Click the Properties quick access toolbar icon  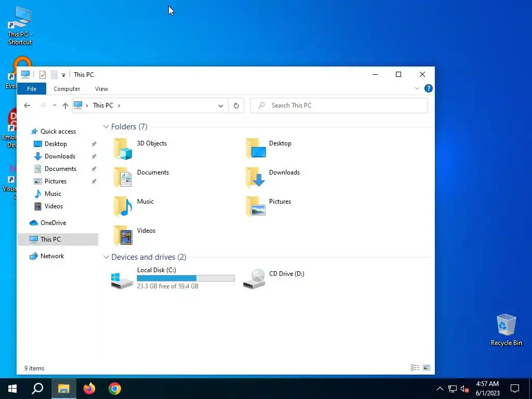tap(43, 75)
